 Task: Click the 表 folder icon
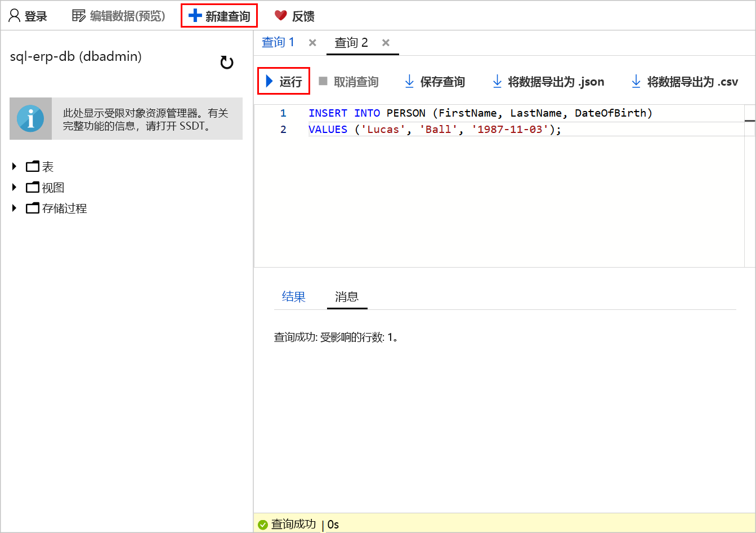pos(33,167)
